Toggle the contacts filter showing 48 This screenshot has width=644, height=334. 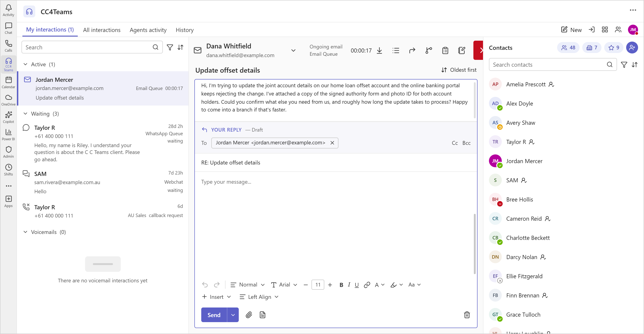pyautogui.click(x=568, y=48)
